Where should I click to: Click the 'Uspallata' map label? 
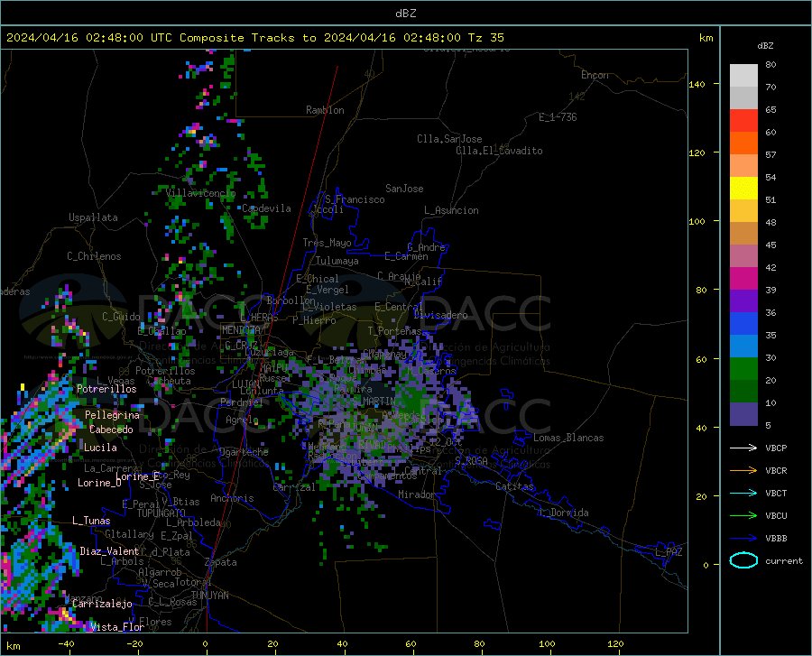coord(93,217)
